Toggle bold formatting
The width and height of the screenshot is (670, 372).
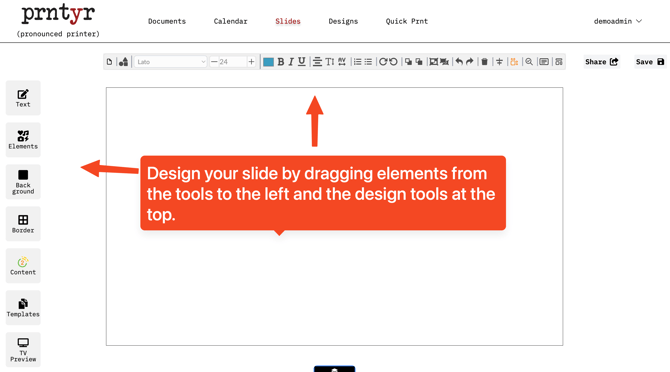pyautogui.click(x=281, y=62)
